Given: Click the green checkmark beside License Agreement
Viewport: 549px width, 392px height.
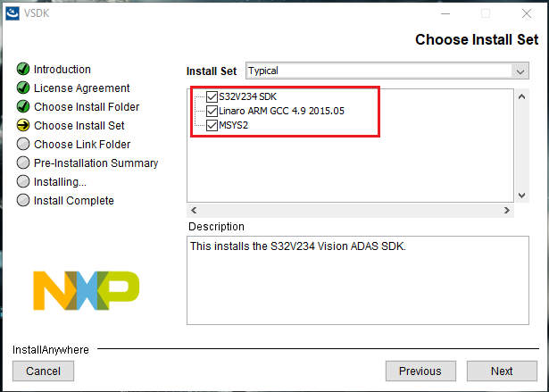Looking at the screenshot, I should 23,88.
